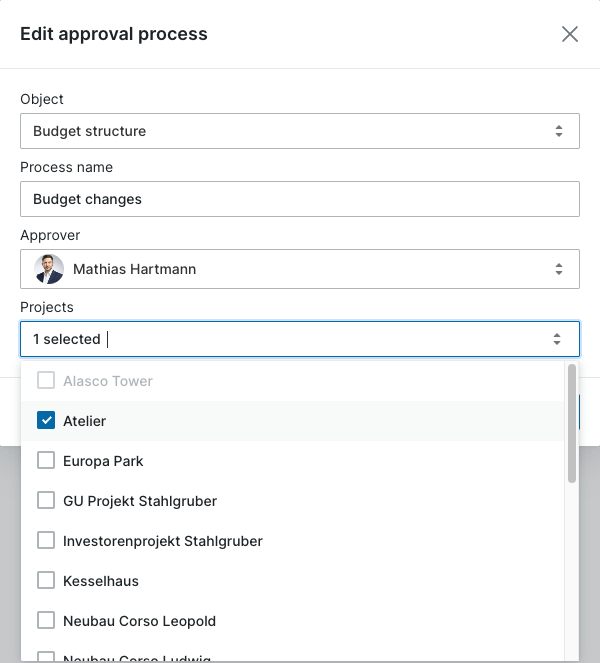Click the Object field's up-down arrows icon
Viewport: 600px width, 663px height.
pyautogui.click(x=559, y=131)
